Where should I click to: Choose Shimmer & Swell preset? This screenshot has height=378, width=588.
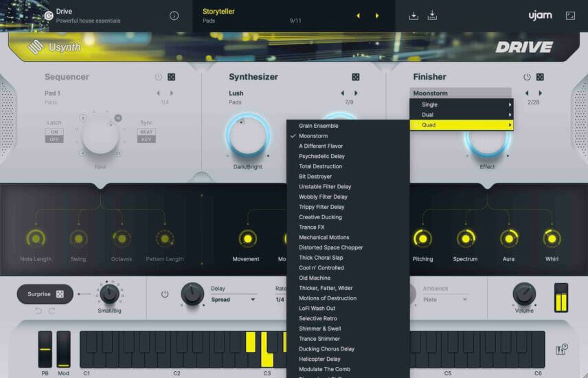[x=348, y=329]
